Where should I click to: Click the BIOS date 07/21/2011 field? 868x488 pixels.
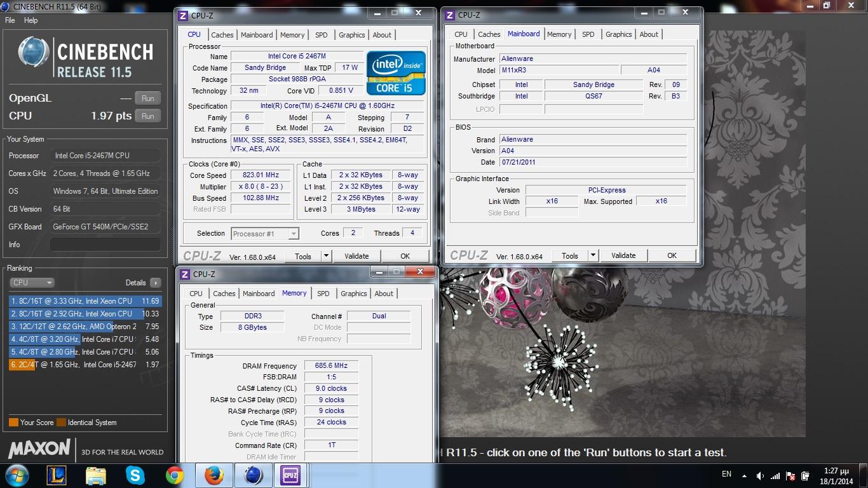(x=593, y=162)
